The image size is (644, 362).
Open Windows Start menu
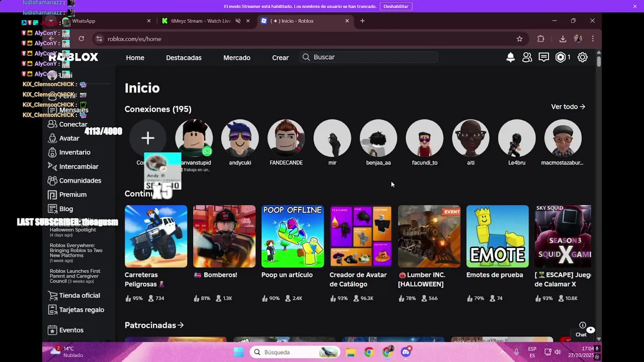(238, 352)
